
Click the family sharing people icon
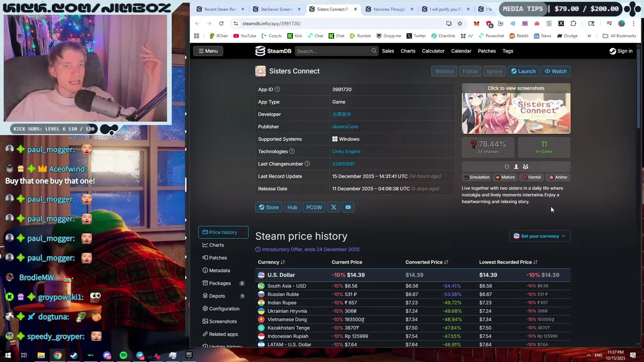click(525, 166)
